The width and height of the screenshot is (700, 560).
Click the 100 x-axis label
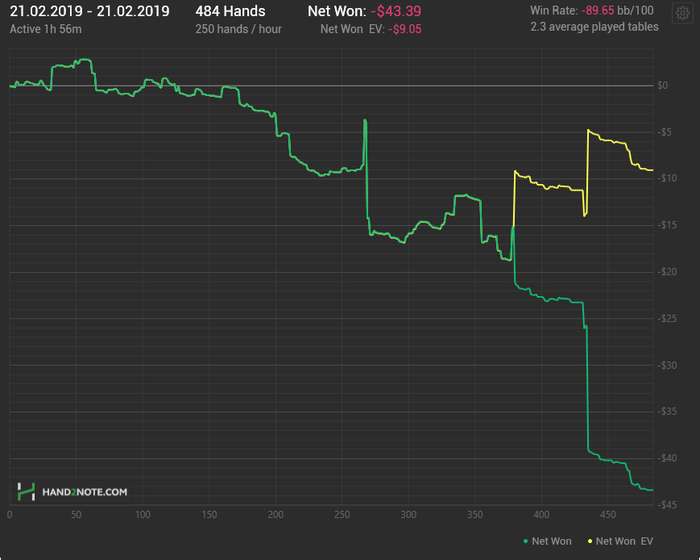[x=143, y=515]
